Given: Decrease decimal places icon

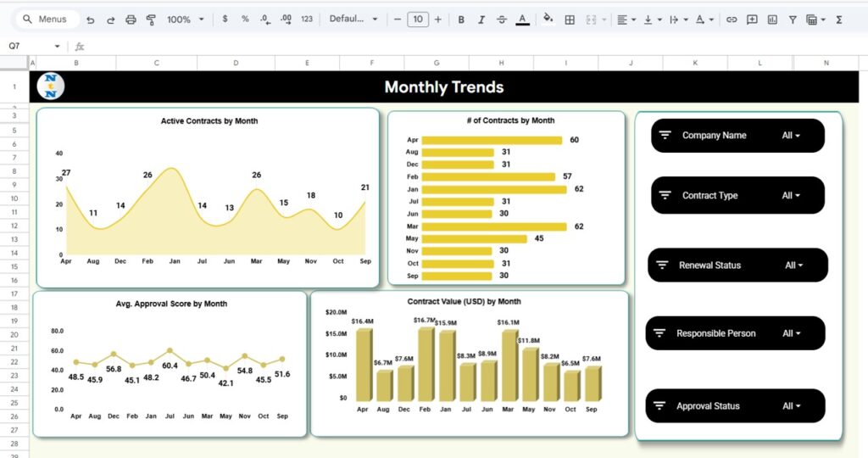Looking at the screenshot, I should [265, 20].
